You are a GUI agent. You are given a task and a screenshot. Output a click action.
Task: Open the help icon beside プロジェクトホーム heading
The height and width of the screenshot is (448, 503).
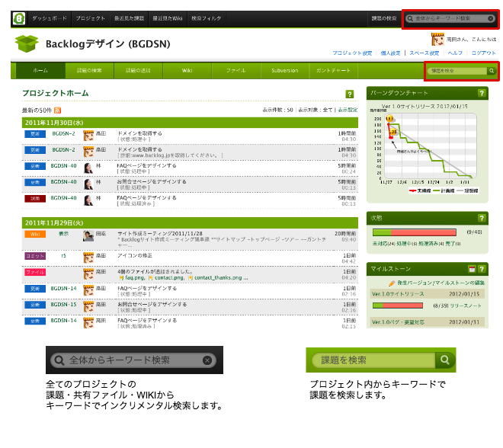point(349,94)
